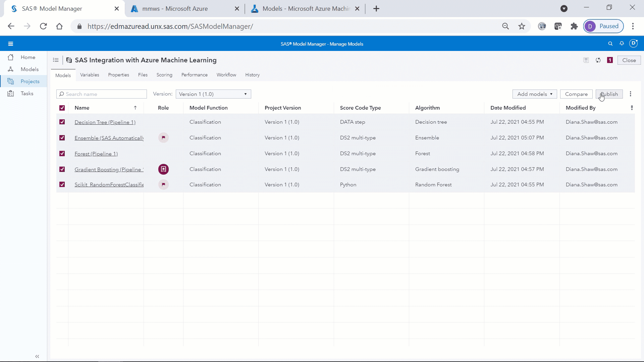Open the more-options menu next to Publish
The height and width of the screenshot is (362, 644).
631,94
